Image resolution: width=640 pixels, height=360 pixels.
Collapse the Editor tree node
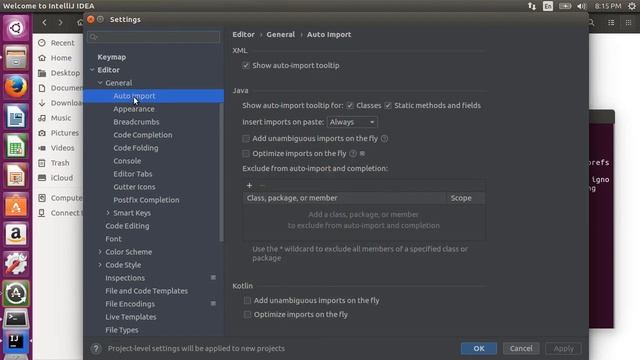[x=92, y=70]
